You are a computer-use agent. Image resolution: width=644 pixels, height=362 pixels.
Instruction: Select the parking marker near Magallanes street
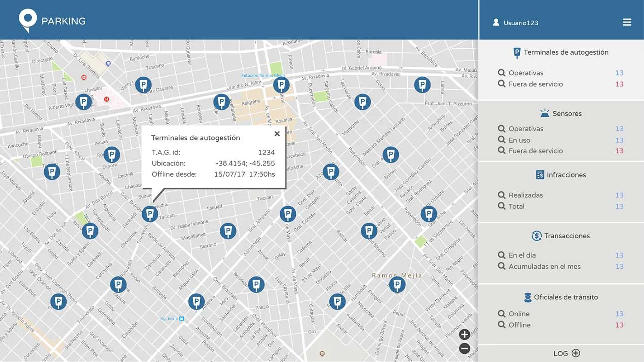[x=228, y=231]
